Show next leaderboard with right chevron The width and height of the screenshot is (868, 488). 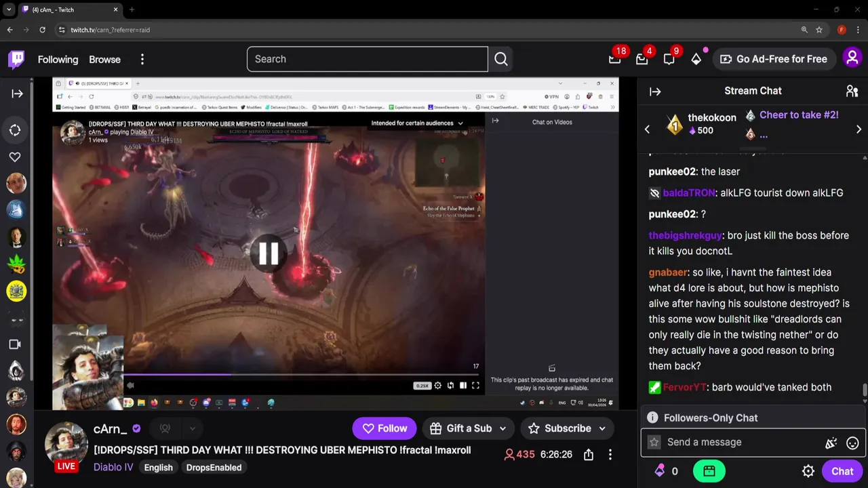(859, 129)
